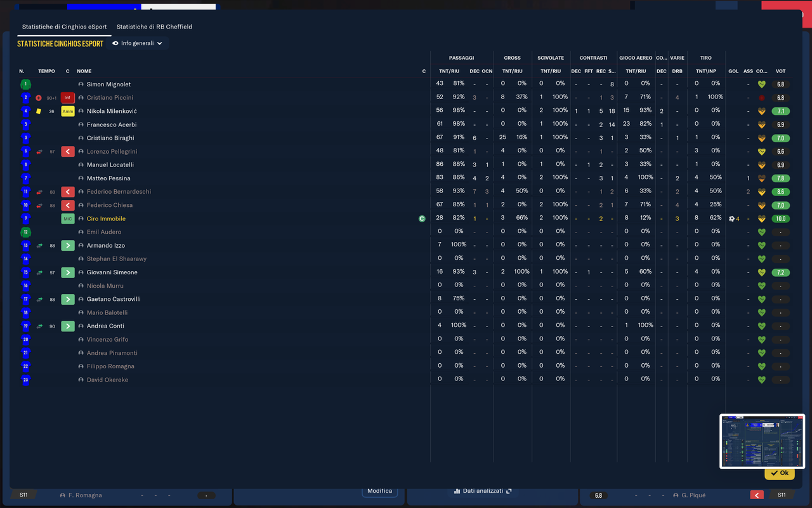Screen dimensions: 812x508
Task: Sort by the N. shirt number header
Action: 22,71
